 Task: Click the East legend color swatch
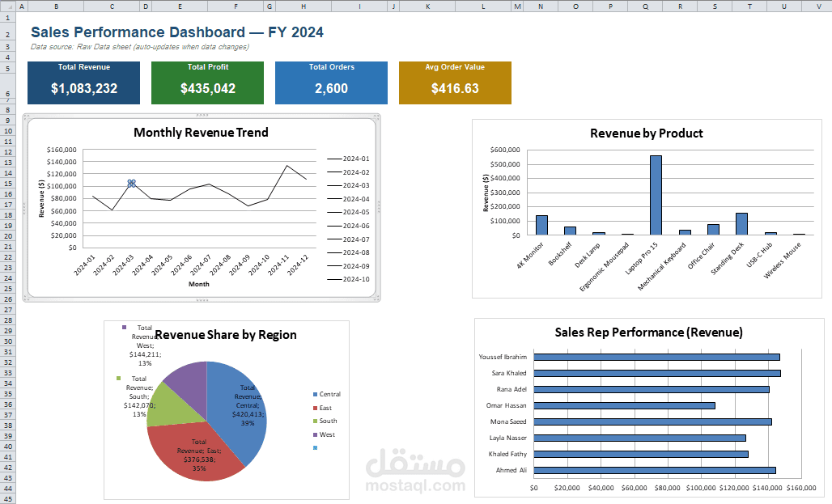tap(315, 408)
